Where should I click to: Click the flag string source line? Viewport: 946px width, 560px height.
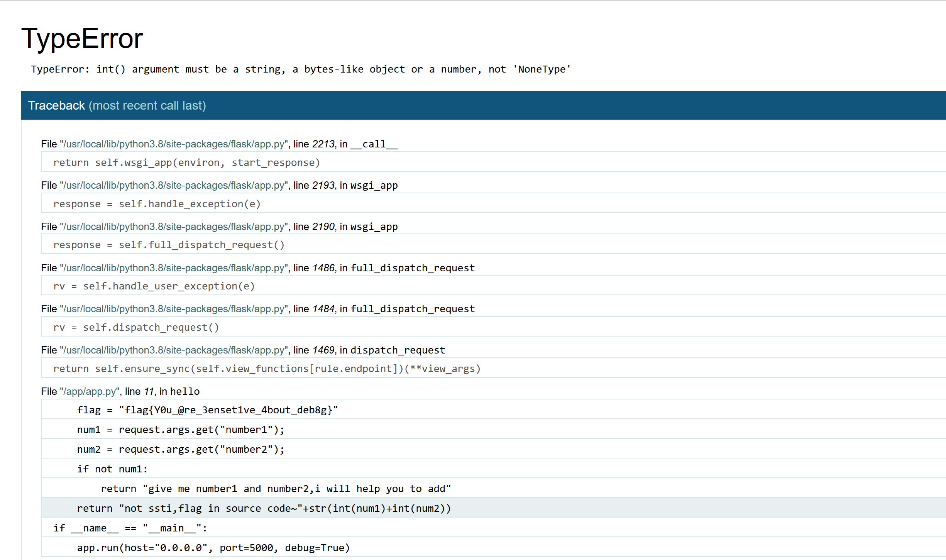(x=493, y=410)
